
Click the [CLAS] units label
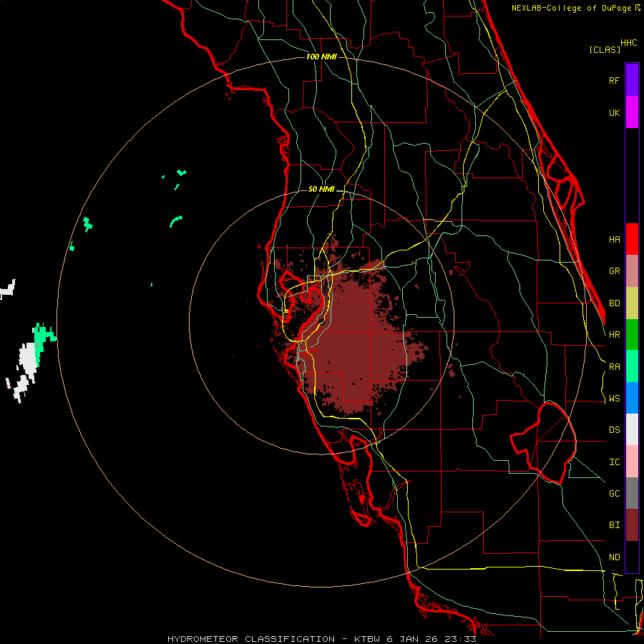(605, 49)
